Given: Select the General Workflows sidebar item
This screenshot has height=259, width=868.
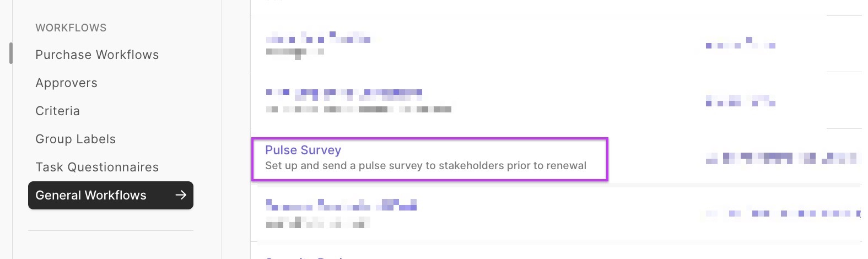Looking at the screenshot, I should point(91,195).
